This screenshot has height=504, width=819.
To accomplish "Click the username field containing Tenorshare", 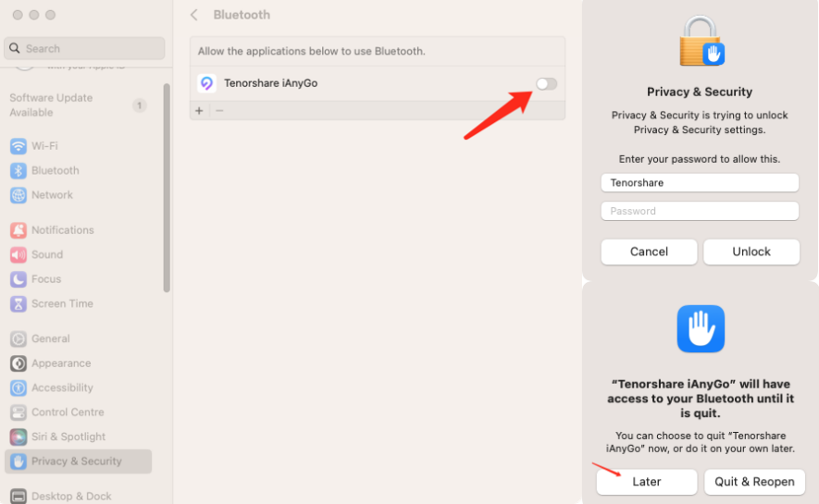I will click(x=700, y=182).
